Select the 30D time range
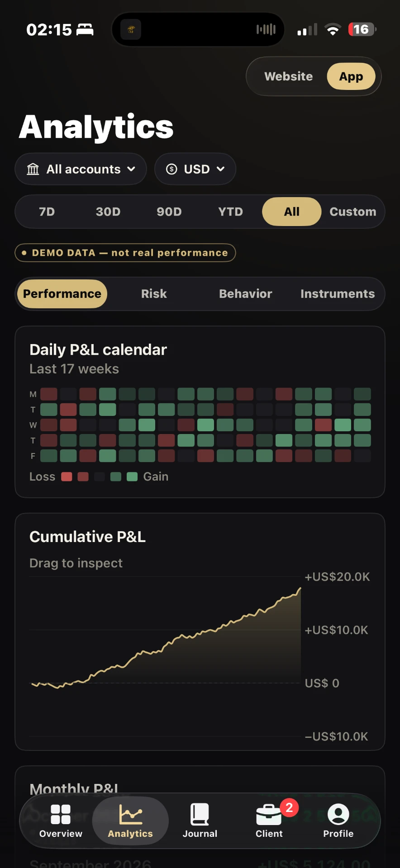This screenshot has height=868, width=400. pos(108,212)
